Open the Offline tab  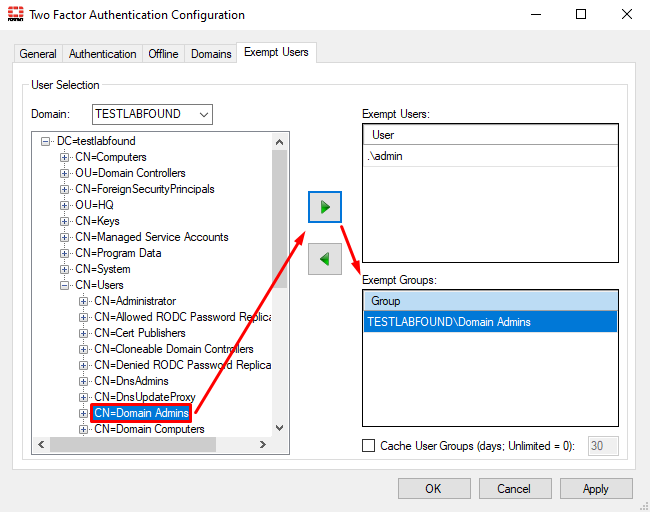tap(163, 54)
